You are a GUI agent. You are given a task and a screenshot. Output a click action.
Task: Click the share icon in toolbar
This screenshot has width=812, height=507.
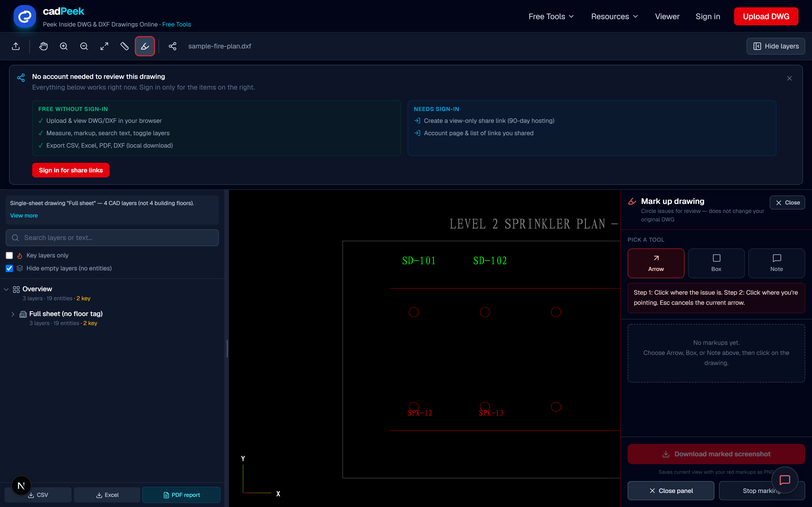click(173, 46)
